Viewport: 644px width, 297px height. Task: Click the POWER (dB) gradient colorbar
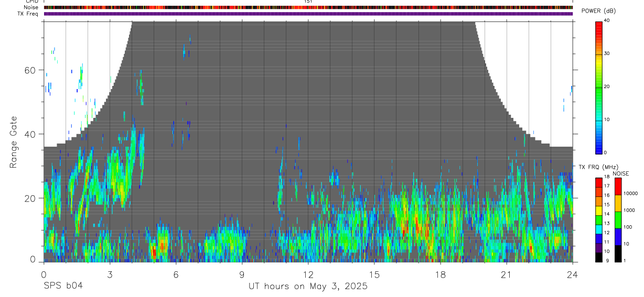click(599, 87)
